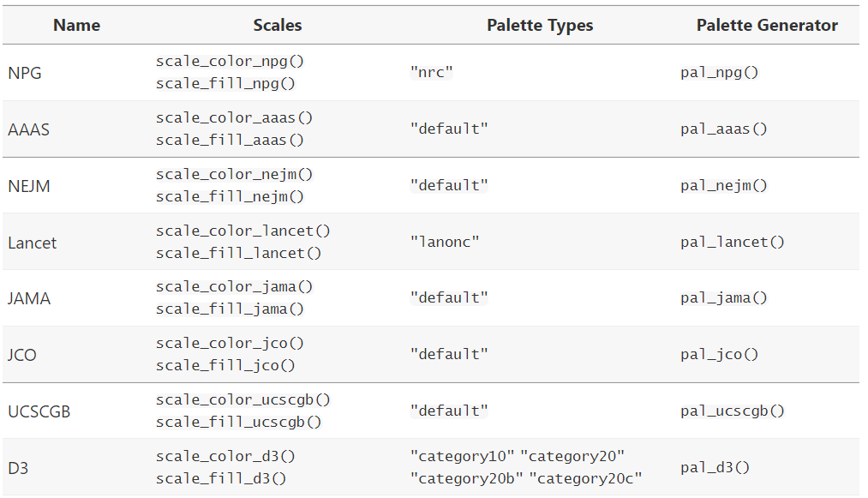Click the Palette Types column header
Screen dimensions: 868x498
coord(540,26)
